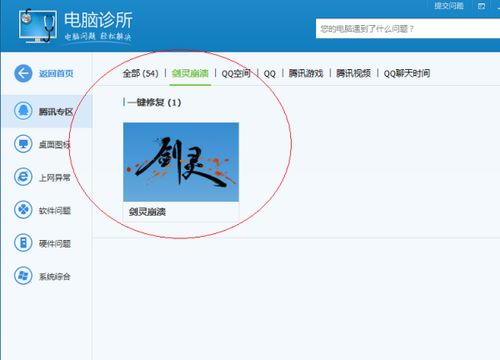Switch to the QQ tab
The width and height of the screenshot is (500, 360).
(270, 74)
